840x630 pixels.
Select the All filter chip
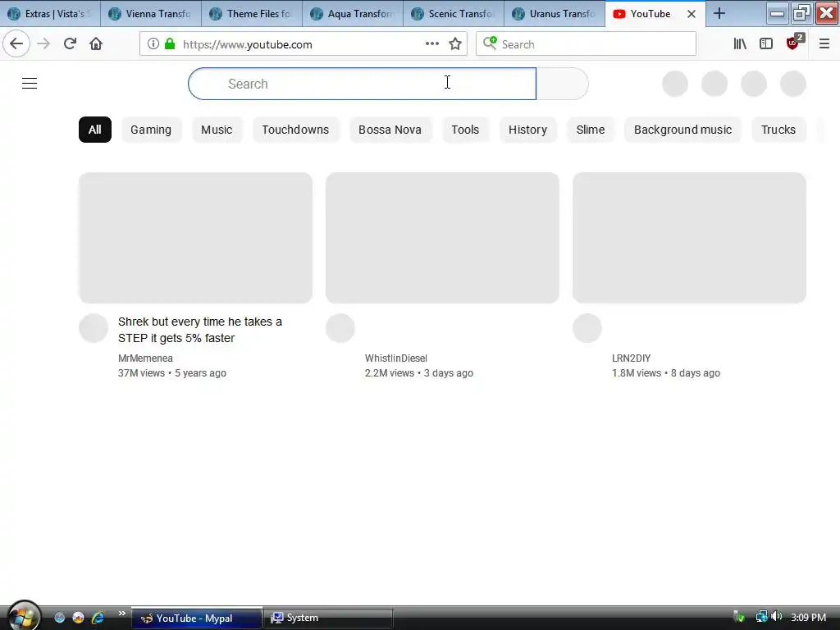pos(95,130)
